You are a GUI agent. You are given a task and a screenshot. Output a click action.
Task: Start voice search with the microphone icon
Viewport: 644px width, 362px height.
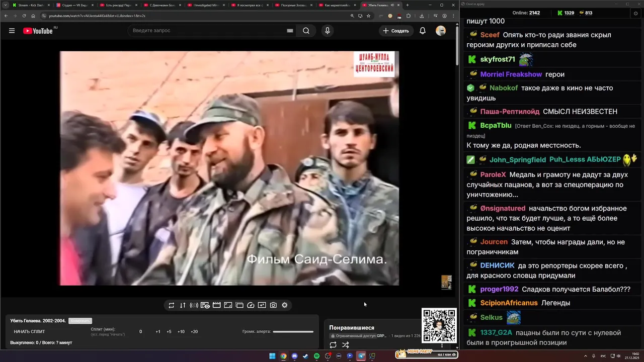click(x=328, y=31)
